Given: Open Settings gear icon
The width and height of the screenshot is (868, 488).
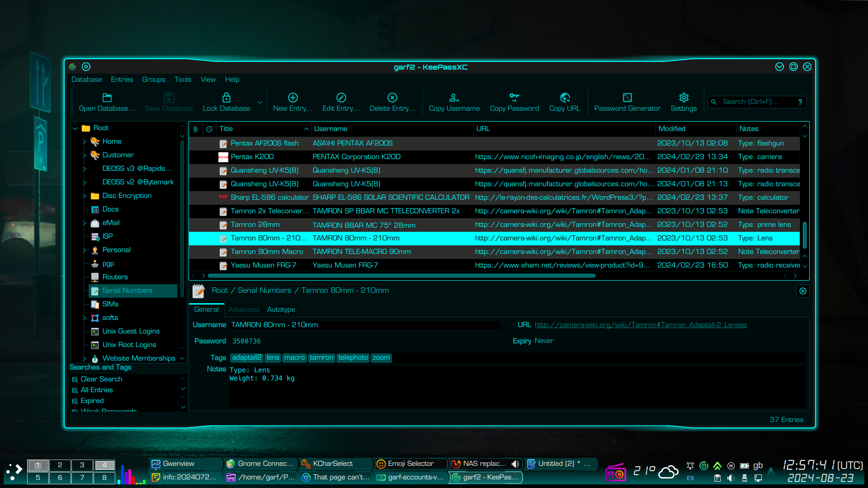Looking at the screenshot, I should (684, 98).
